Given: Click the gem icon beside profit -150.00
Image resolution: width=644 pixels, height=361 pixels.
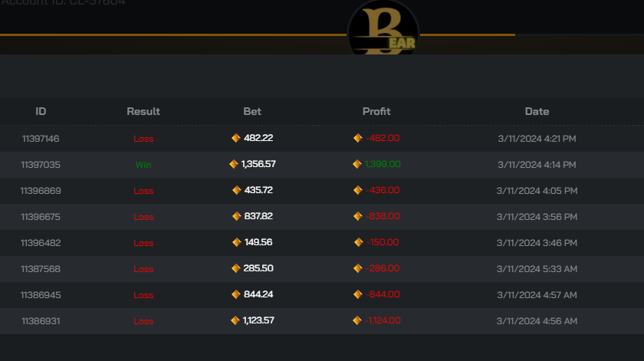Looking at the screenshot, I should click(359, 242).
